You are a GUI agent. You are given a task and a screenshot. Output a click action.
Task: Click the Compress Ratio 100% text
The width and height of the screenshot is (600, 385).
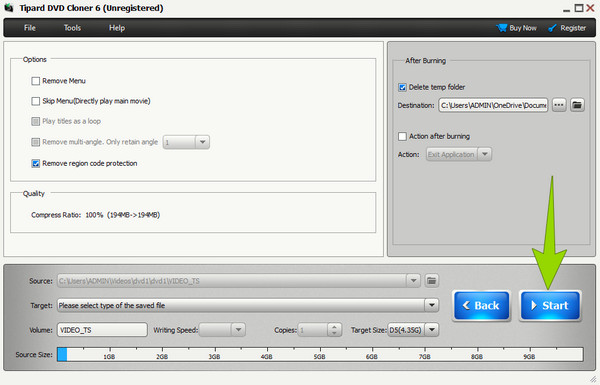coord(96,215)
